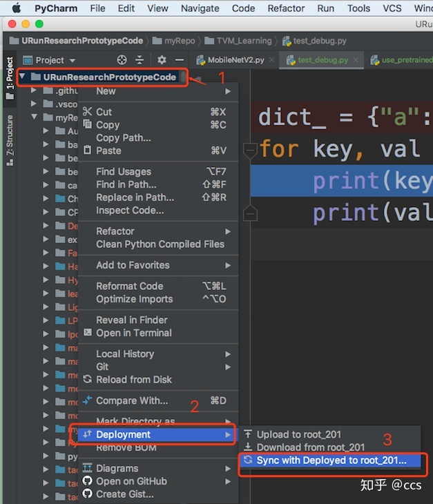Viewport: 433px width, 504px height.
Task: Click the Reload from Disk icon
Action: [88, 379]
